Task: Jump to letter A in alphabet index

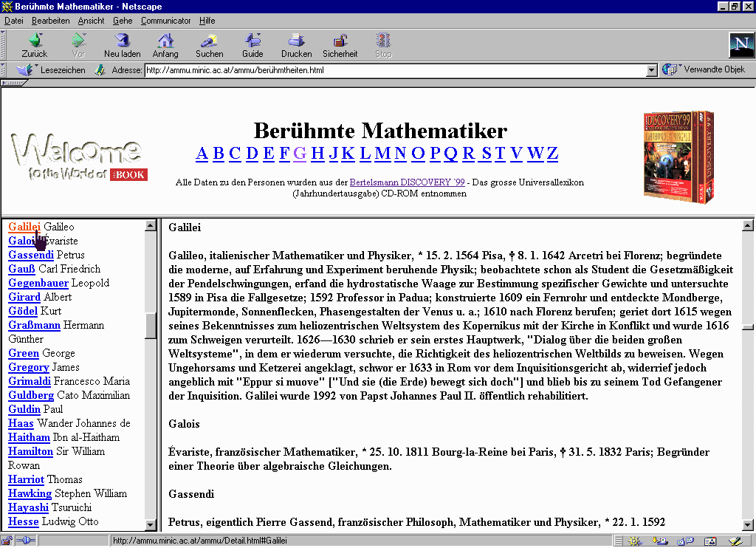Action: coord(202,154)
